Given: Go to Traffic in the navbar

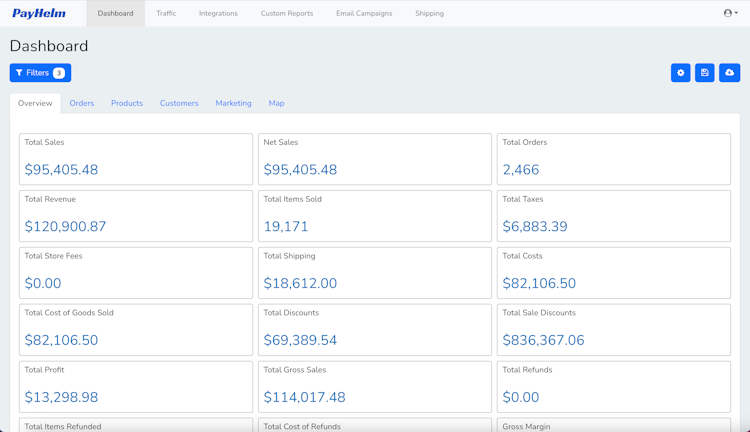Looking at the screenshot, I should tap(166, 14).
